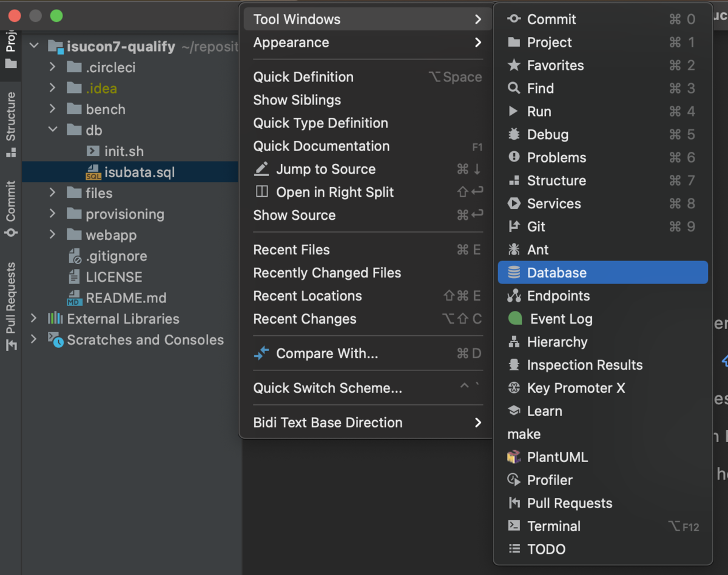Click the Structure icon in submenu

coord(514,180)
